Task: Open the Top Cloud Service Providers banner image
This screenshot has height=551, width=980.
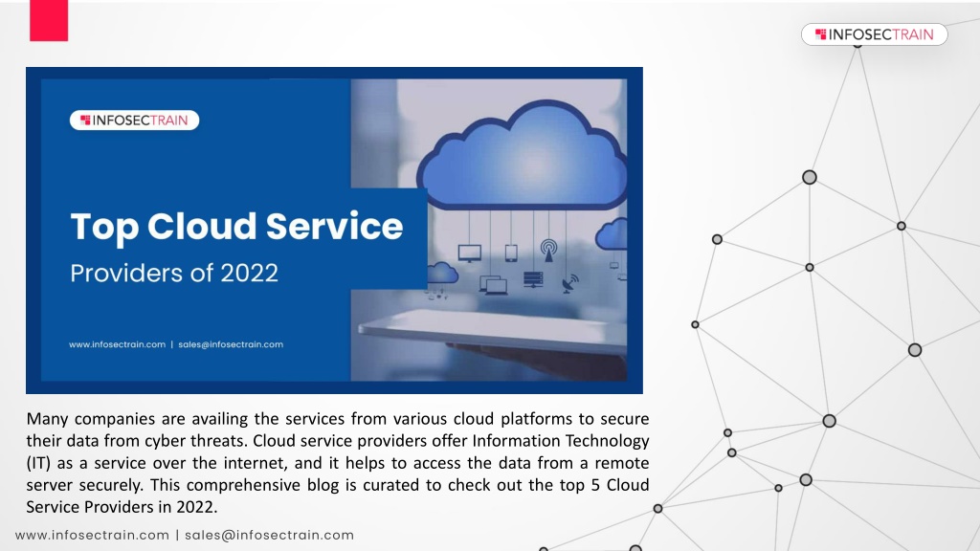Action: coord(334,231)
